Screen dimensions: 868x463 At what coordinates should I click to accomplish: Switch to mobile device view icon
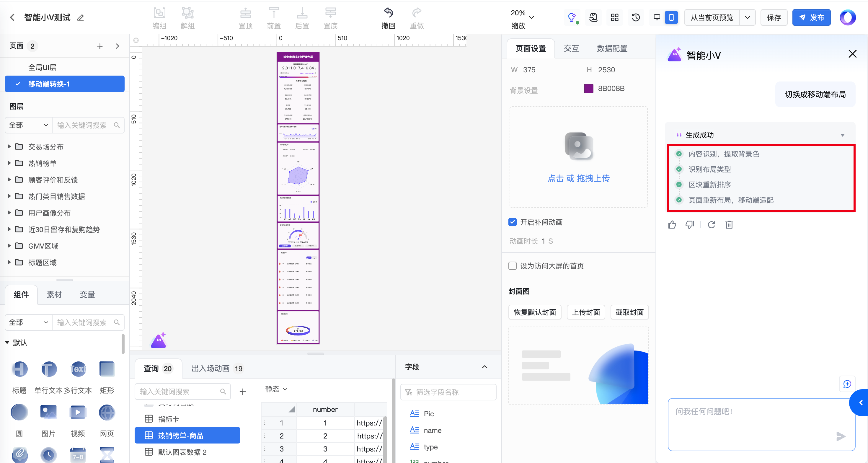point(671,17)
